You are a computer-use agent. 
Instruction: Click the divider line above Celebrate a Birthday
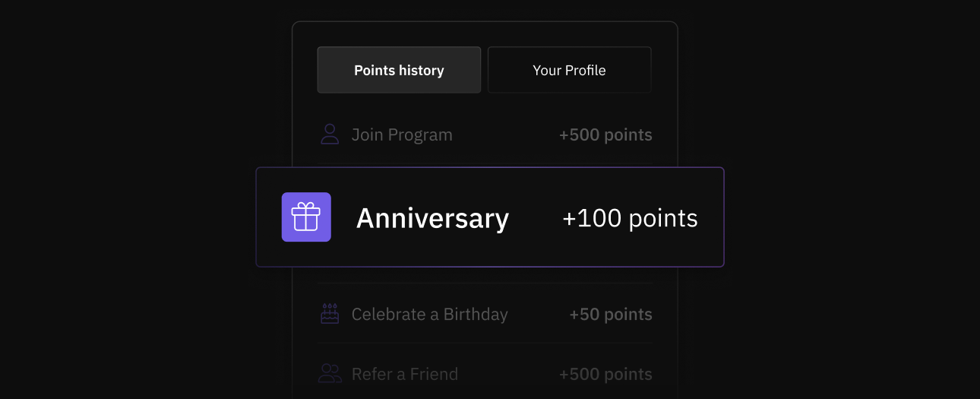(485, 283)
